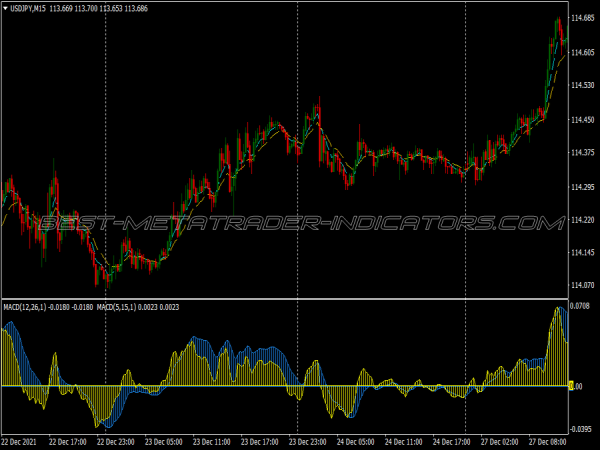The image size is (600, 450).
Task: Click price label 114.685 on the price axis
Action: [583, 18]
